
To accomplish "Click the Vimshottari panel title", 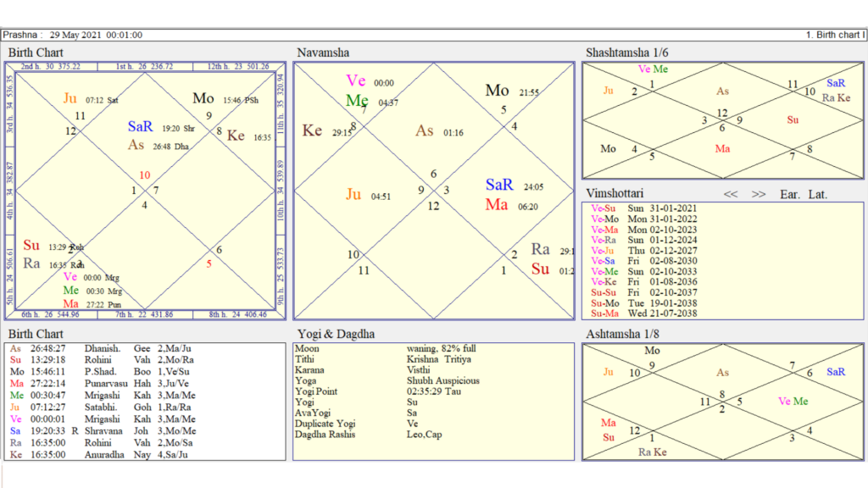I will tap(615, 193).
